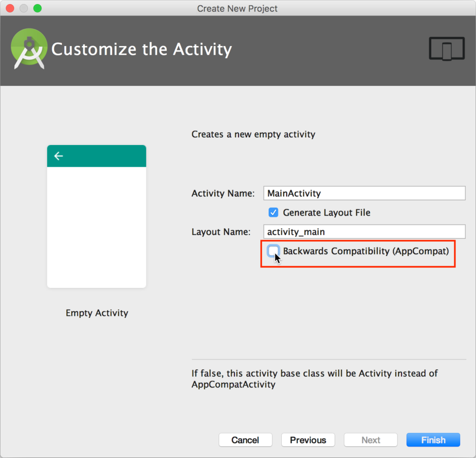Click the Android Studio logo icon

[x=29, y=48]
